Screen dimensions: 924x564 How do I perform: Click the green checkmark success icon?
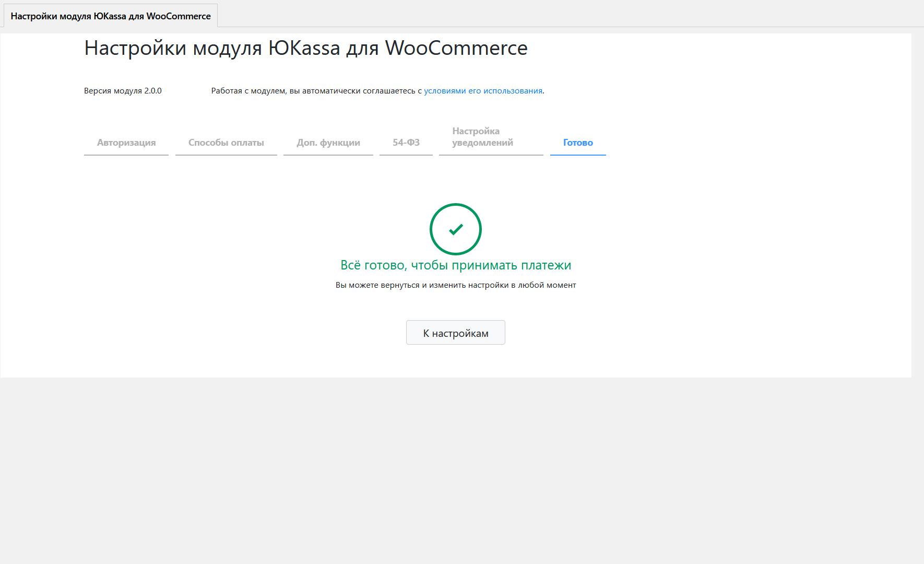click(x=456, y=229)
